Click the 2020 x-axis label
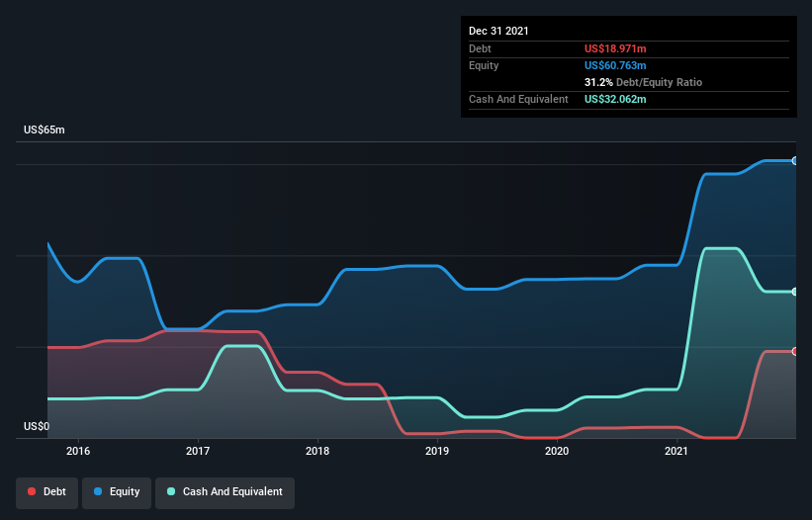 tap(557, 451)
